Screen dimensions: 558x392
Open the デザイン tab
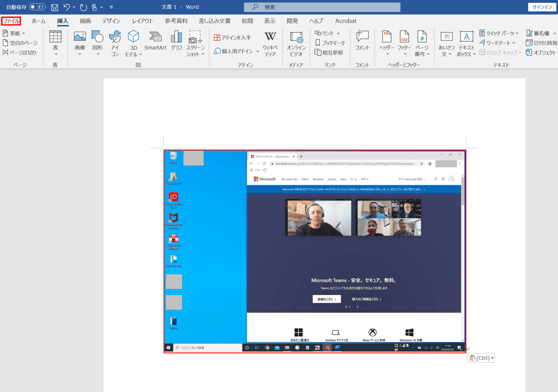pyautogui.click(x=111, y=21)
